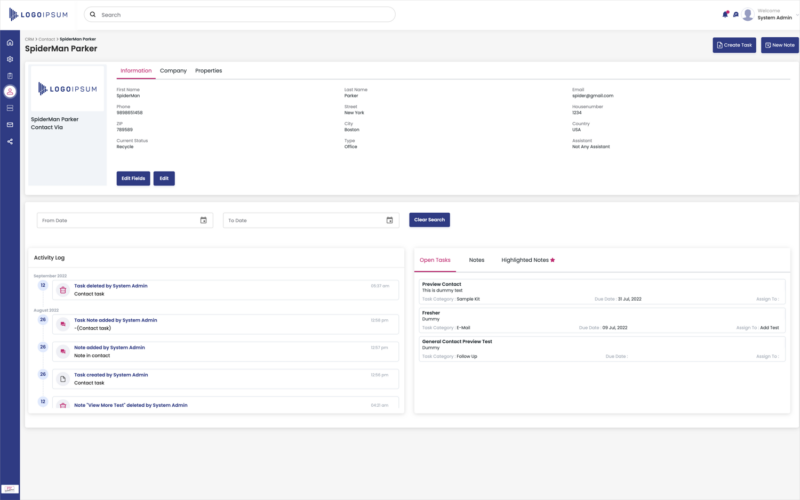The image size is (800, 500).
Task: Switch to the Properties tab
Action: click(208, 71)
